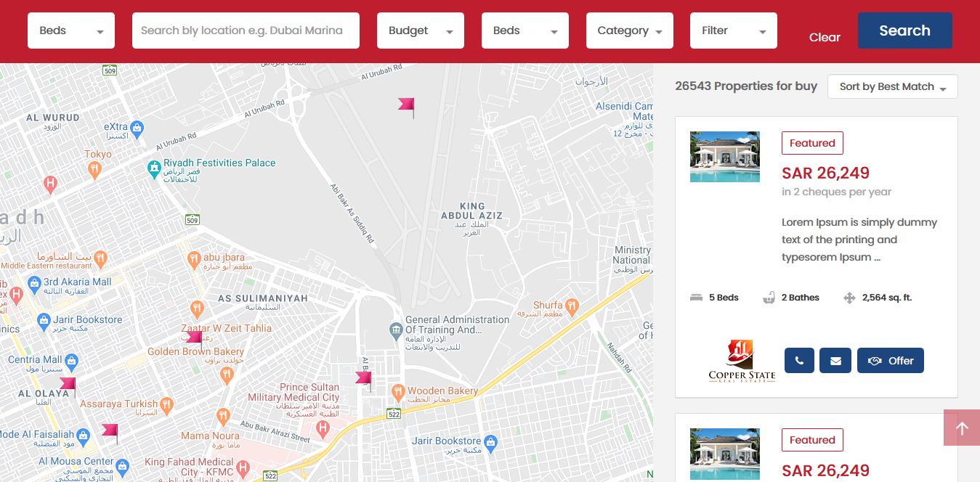
Task: Click the Mode Al Faisaliah shopping icon
Action: coord(83,436)
